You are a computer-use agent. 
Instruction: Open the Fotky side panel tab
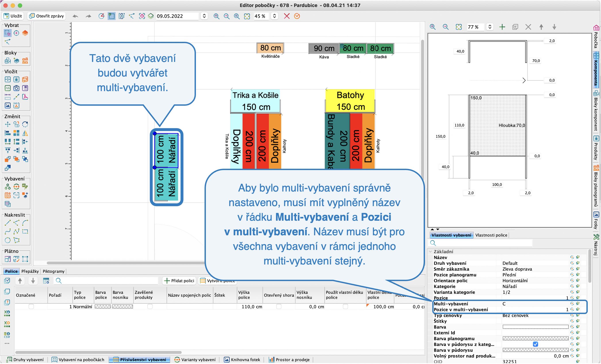pyautogui.click(x=596, y=220)
